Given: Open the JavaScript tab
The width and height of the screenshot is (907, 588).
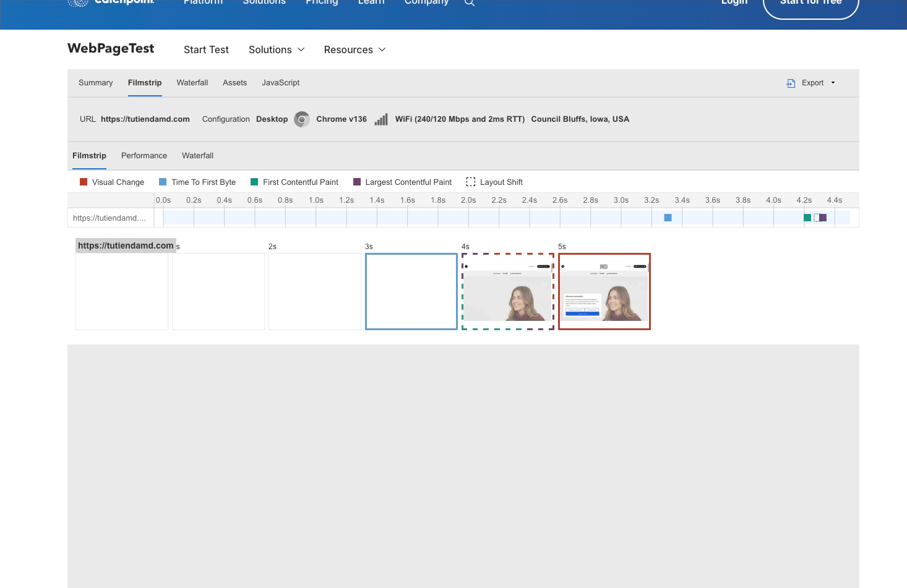Looking at the screenshot, I should coord(280,83).
